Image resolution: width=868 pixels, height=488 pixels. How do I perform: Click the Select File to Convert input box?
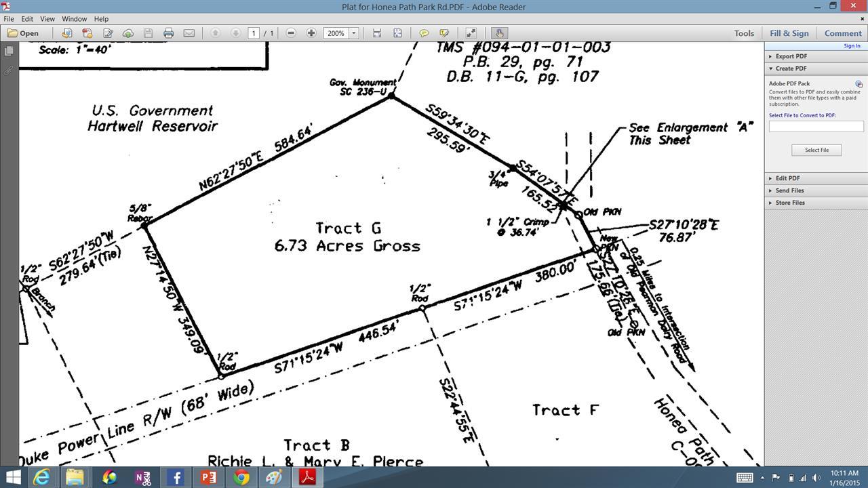[816, 127]
